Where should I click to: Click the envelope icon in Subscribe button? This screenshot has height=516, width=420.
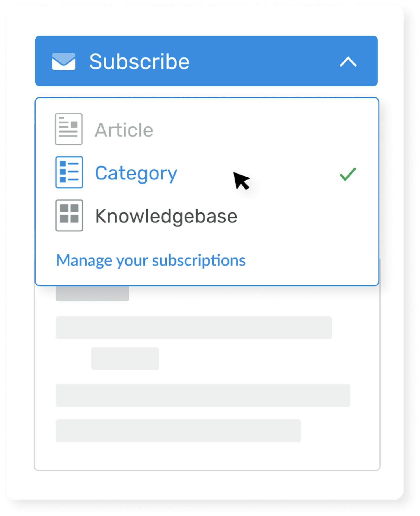coord(64,62)
